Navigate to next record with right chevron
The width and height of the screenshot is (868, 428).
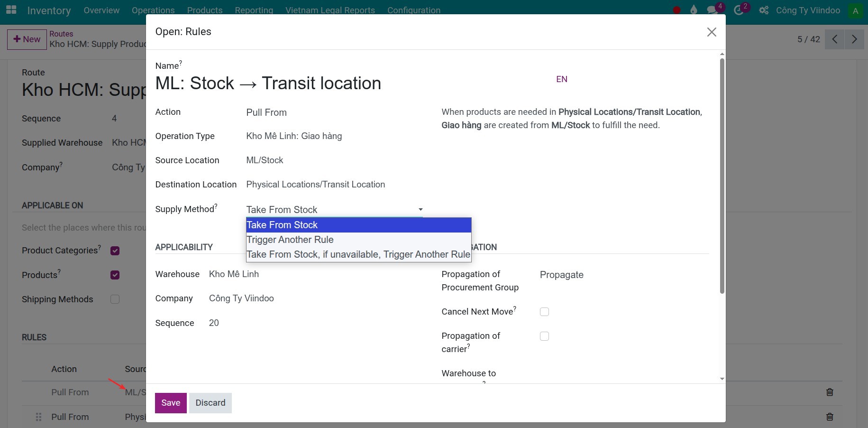(854, 39)
